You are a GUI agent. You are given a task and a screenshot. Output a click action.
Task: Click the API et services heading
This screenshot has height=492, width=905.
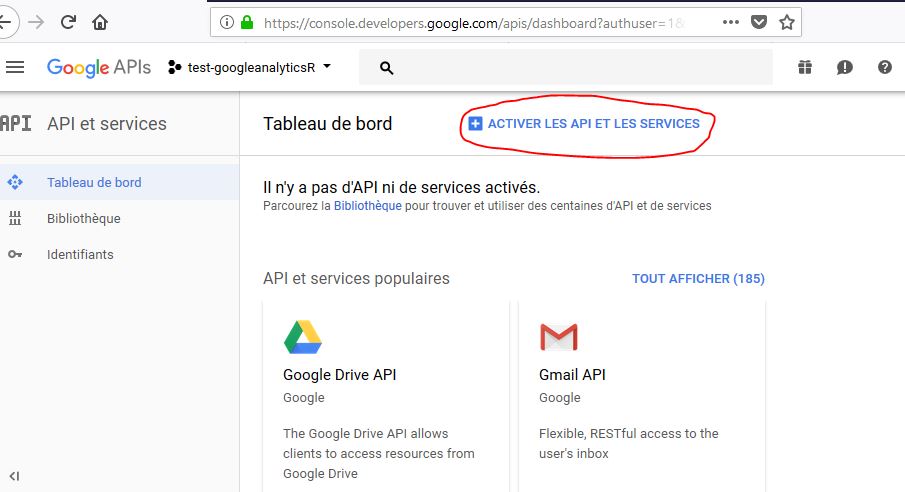pyautogui.click(x=107, y=124)
